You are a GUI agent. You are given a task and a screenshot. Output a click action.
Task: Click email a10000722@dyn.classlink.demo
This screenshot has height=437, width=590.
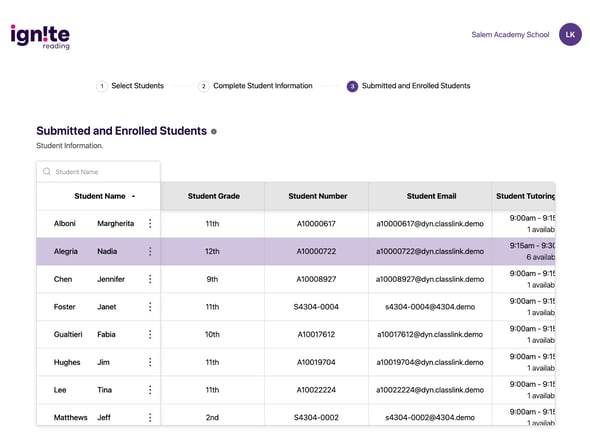pyautogui.click(x=430, y=251)
